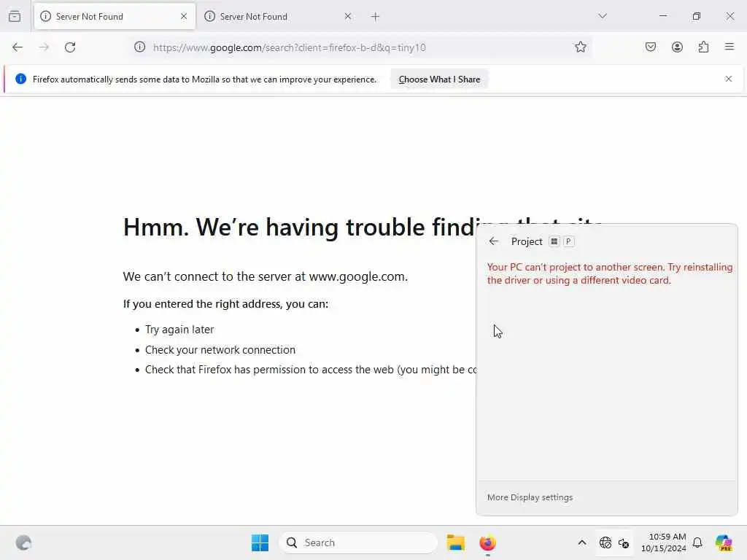Screen dimensions: 747x560
Task: Click the page heading starting with 'Hmm.'
Action: point(299,227)
